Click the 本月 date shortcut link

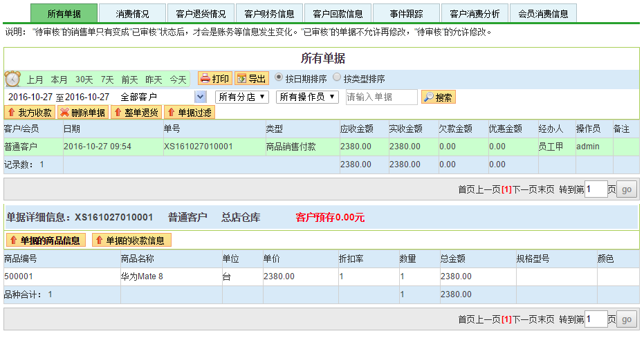(x=59, y=79)
